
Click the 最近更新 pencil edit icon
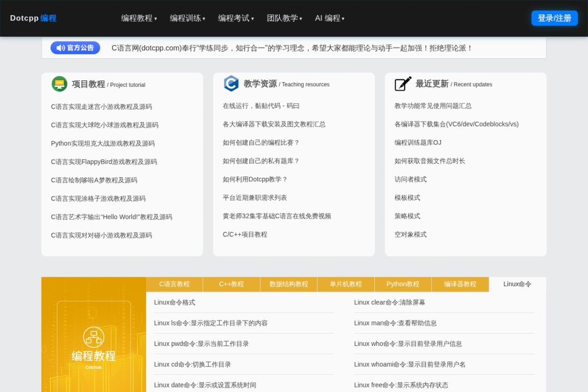pyautogui.click(x=403, y=84)
